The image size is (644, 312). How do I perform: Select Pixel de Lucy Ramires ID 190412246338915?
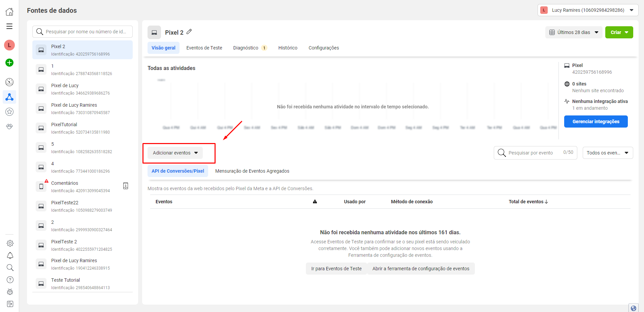[x=83, y=264]
